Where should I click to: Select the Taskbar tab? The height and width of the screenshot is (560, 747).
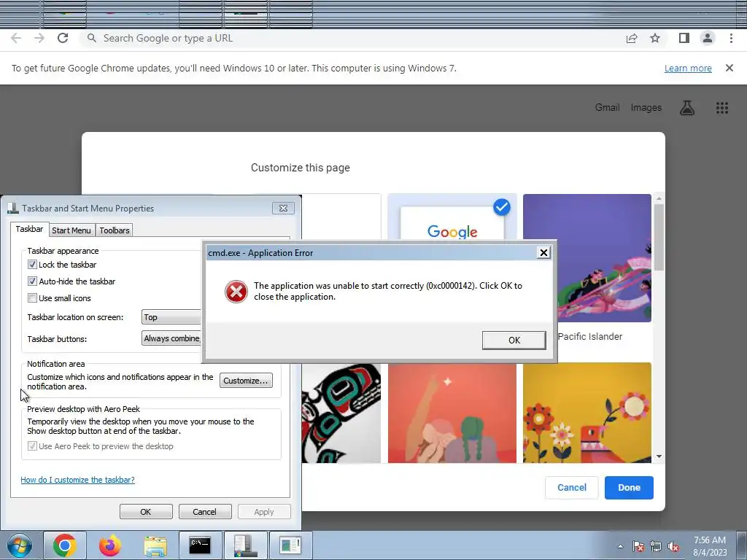click(x=29, y=229)
